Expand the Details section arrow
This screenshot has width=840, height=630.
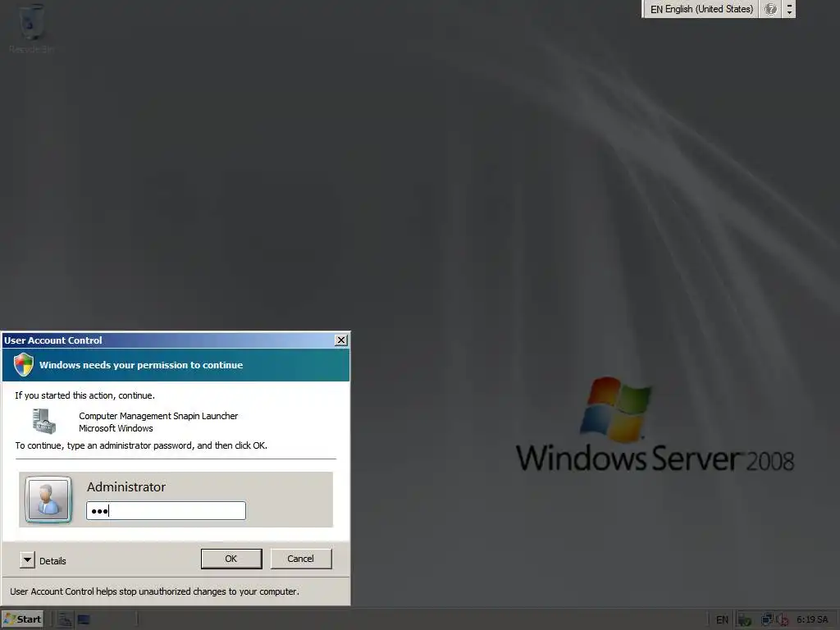(27, 559)
